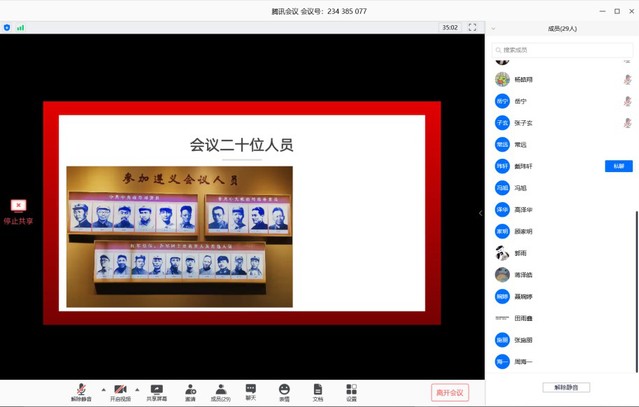The width and height of the screenshot is (639, 407).
Task: Click the blue 私聊 private chat button
Action: click(618, 166)
